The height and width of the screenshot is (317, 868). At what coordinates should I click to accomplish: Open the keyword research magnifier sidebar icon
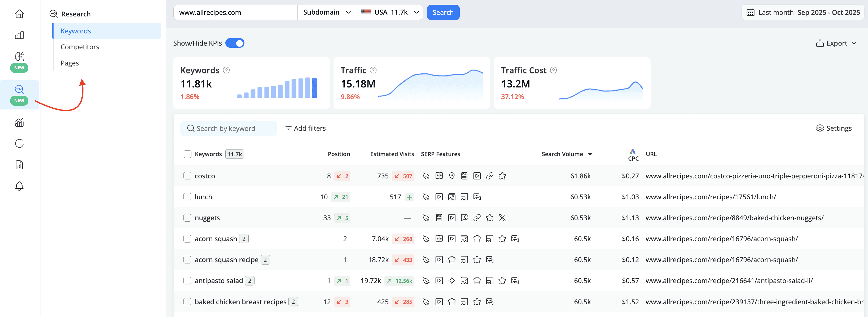point(19,89)
